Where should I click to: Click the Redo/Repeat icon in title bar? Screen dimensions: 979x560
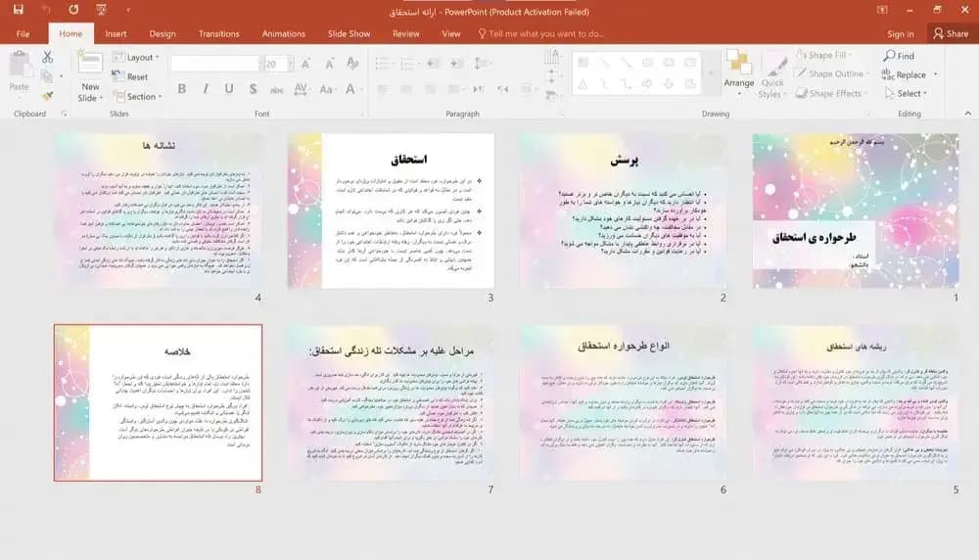(x=73, y=10)
